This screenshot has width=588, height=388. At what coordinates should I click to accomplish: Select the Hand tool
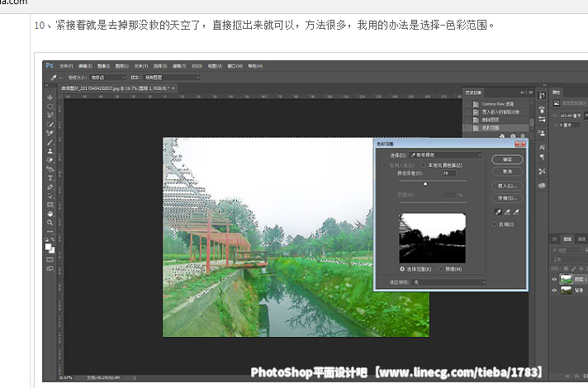click(x=50, y=214)
